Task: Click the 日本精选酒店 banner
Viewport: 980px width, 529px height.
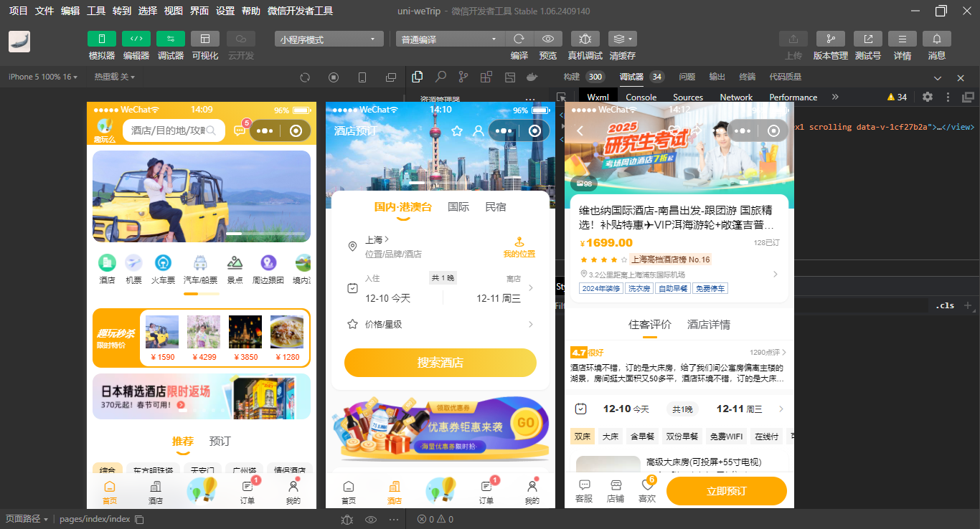Action: 202,396
